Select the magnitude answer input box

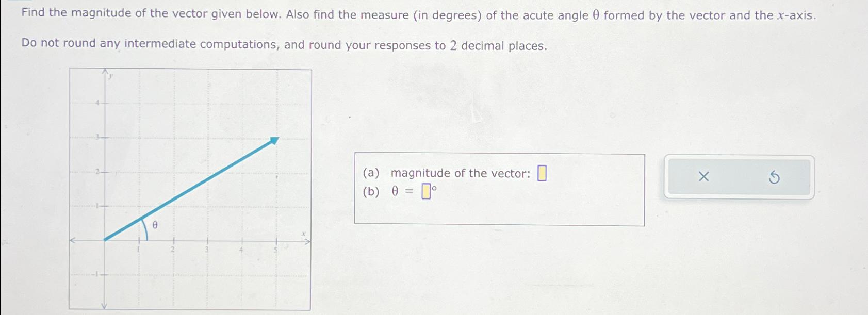(542, 172)
